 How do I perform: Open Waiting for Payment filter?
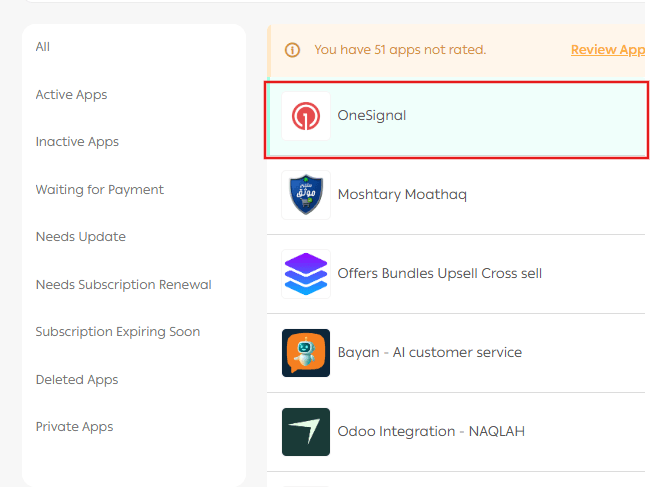coord(99,190)
